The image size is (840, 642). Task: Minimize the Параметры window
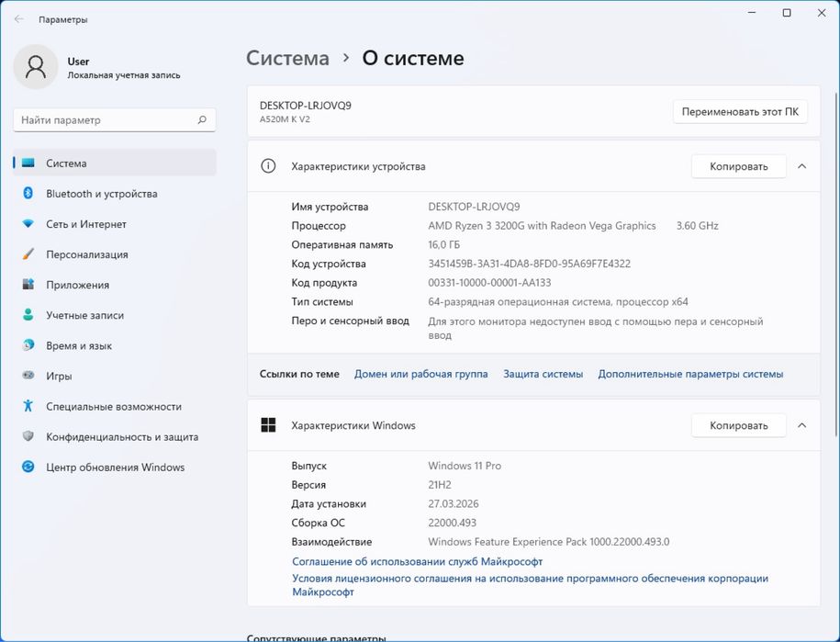tap(752, 13)
